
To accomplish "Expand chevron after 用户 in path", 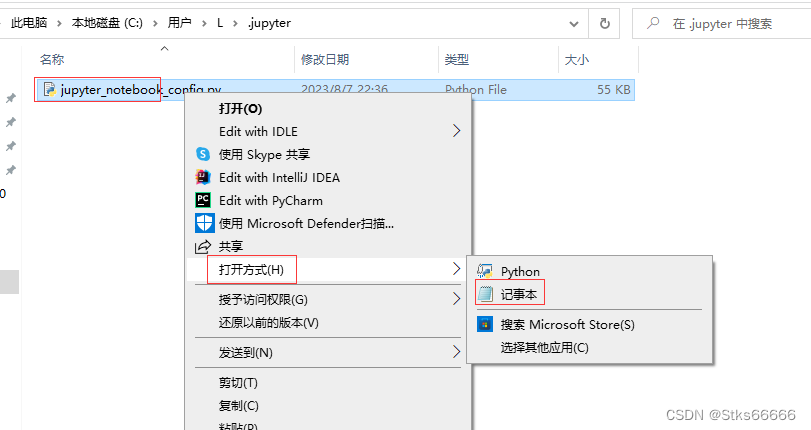I will pyautogui.click(x=204, y=23).
